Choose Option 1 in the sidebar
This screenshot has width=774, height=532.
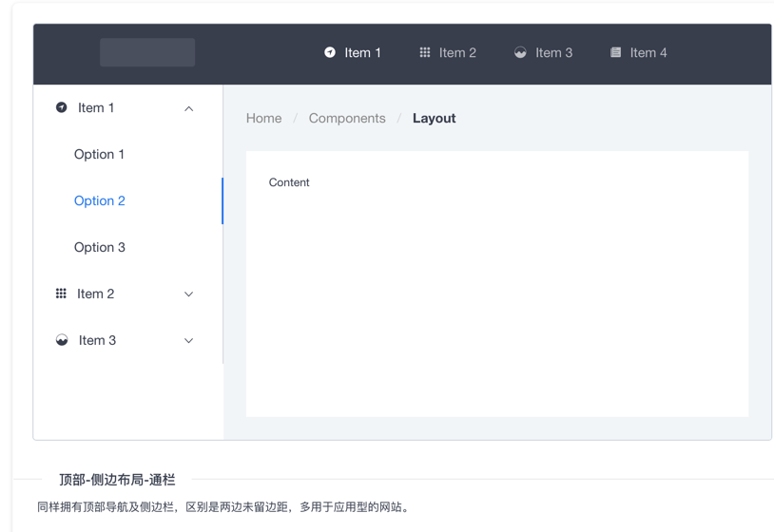point(99,154)
